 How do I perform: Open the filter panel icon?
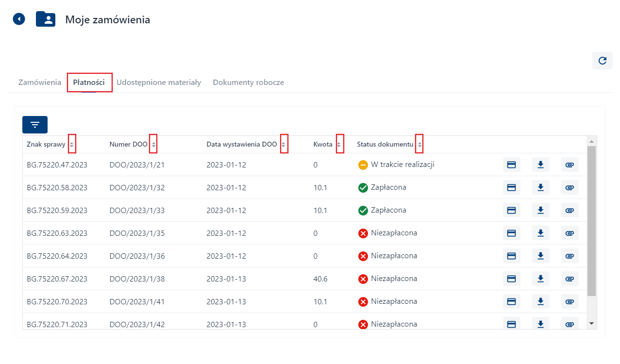(x=34, y=124)
